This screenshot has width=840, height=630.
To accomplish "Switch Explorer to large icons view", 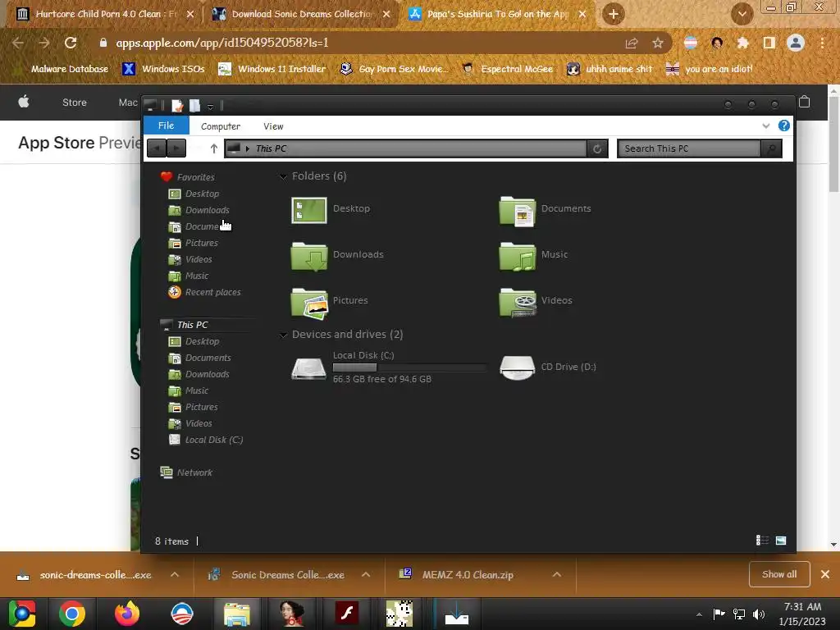I will click(x=781, y=541).
